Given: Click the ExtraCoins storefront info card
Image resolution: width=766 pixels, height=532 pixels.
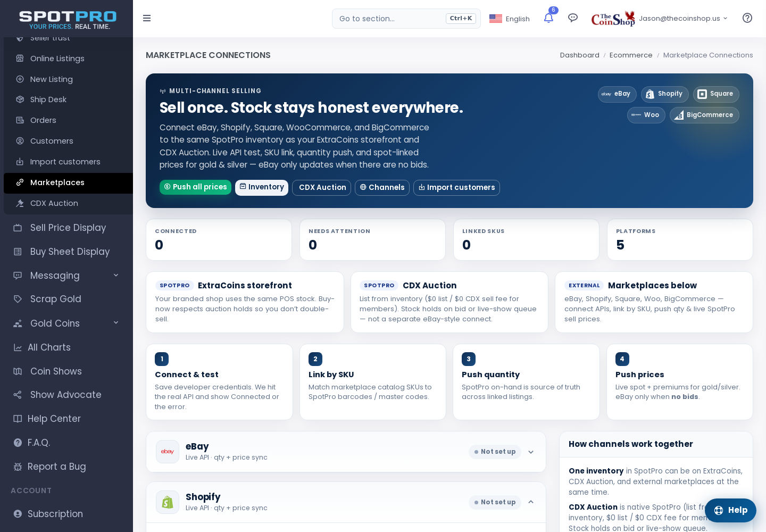Looking at the screenshot, I should [x=245, y=302].
